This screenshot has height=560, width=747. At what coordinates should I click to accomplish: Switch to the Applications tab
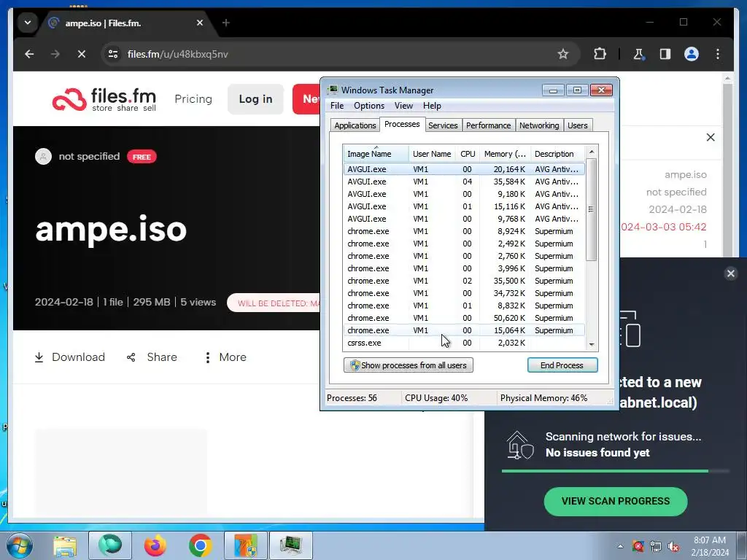(x=355, y=125)
